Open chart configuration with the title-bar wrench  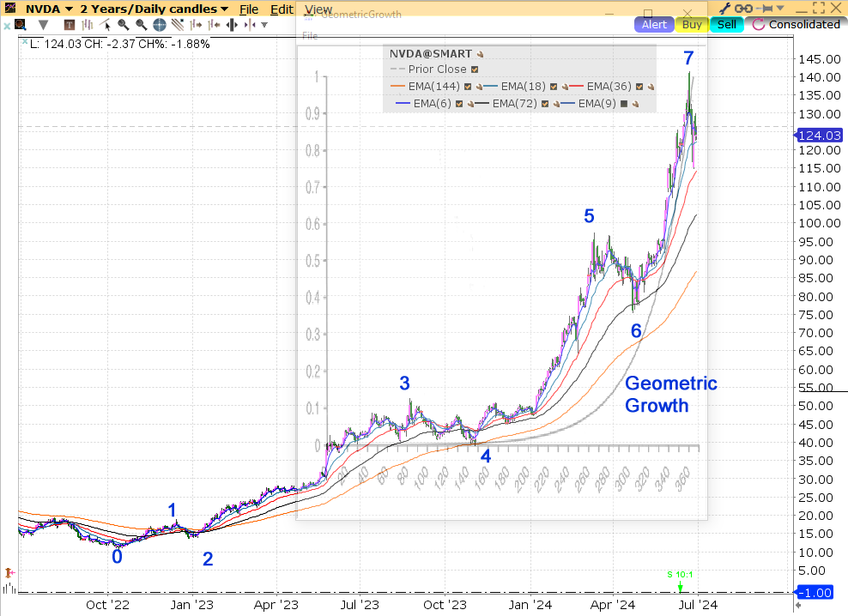pos(725,8)
